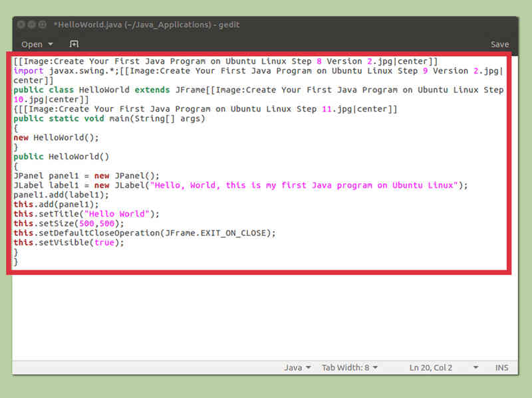Maximize the gedit window
Image resolution: width=532 pixels, height=398 pixels.
[x=42, y=24]
